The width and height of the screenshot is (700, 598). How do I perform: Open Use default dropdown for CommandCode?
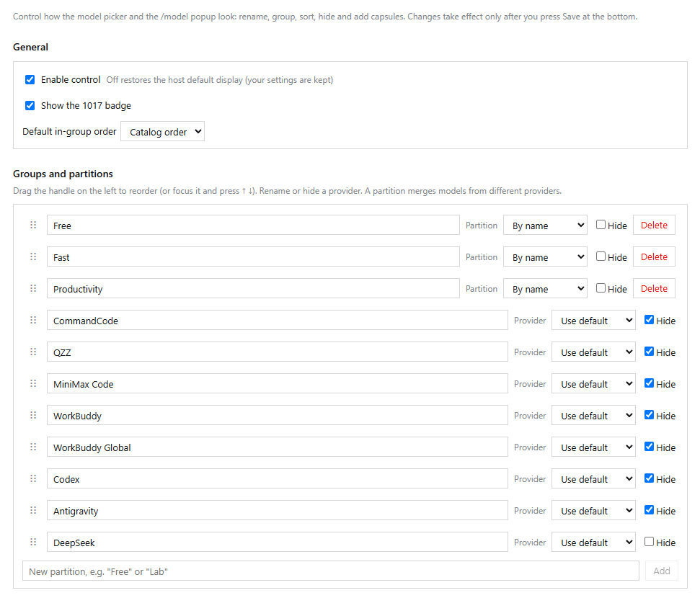(x=594, y=320)
